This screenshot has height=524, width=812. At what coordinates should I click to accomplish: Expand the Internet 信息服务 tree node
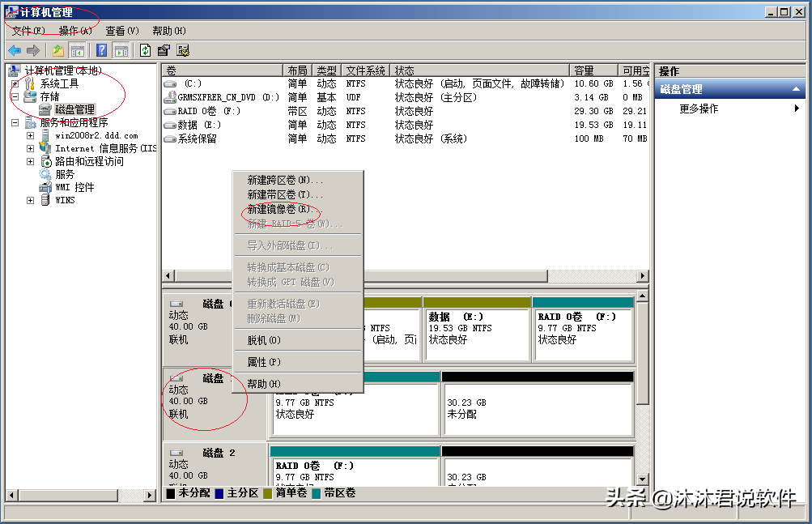(31, 148)
